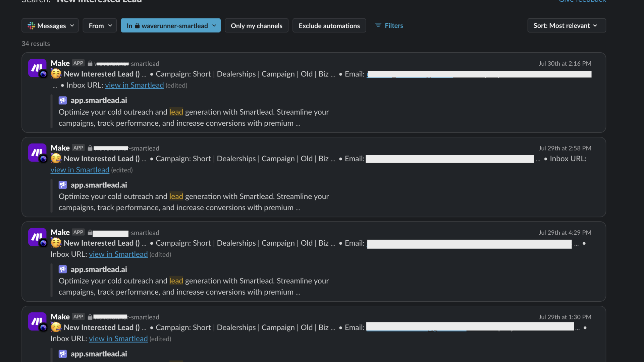This screenshot has width=644, height=362.
Task: Open the waverunner-smartlead channel dropdown
Action: click(x=170, y=25)
